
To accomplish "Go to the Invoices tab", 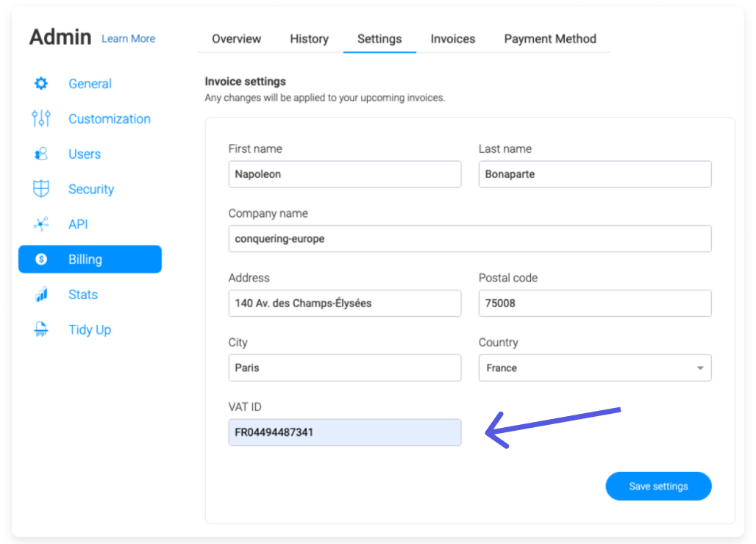I will 453,38.
